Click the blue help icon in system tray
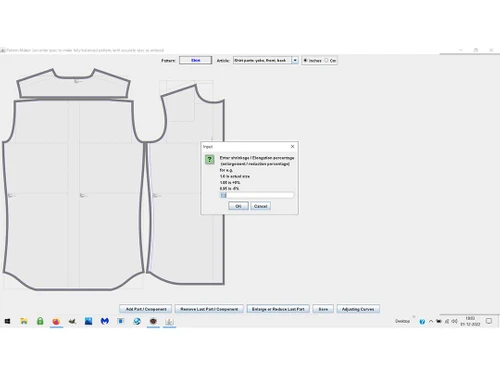The width and height of the screenshot is (500, 375). 422,321
